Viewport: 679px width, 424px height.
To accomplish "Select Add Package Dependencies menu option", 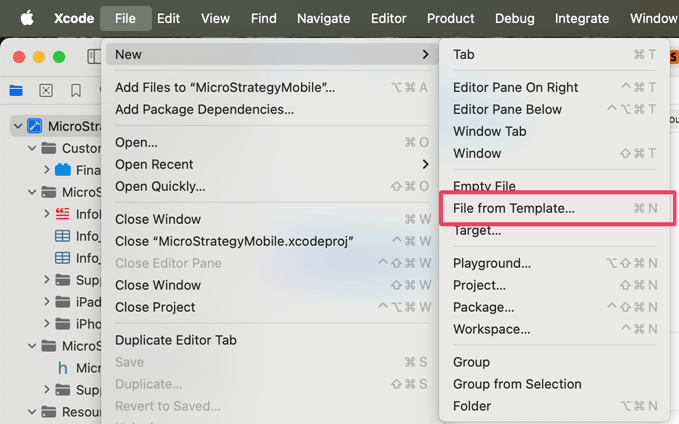I will (204, 109).
